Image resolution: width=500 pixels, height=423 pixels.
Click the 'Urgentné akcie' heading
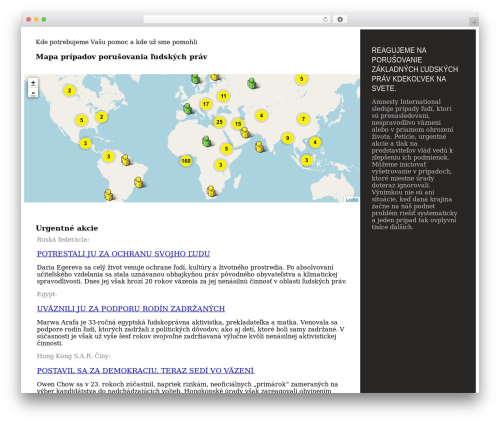pos(67,228)
